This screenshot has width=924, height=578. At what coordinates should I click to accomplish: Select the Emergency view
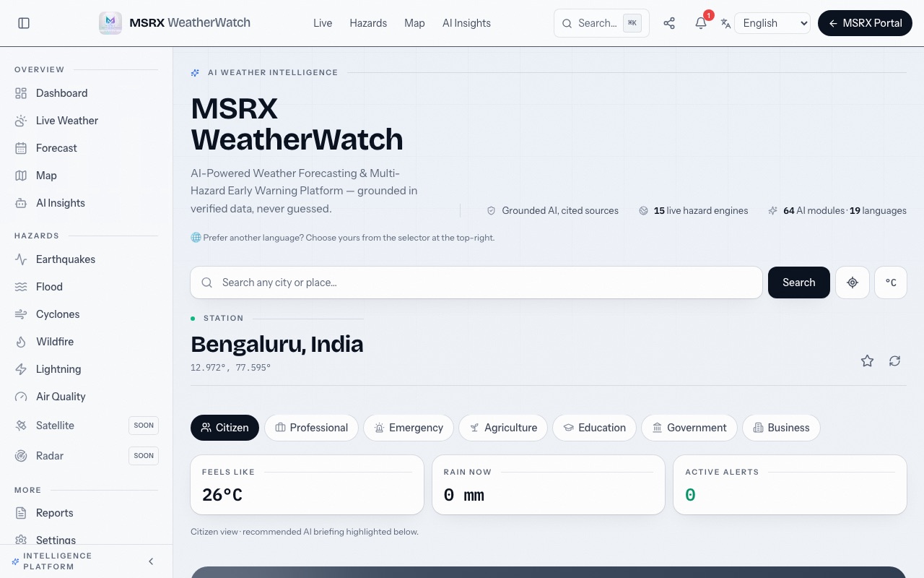409,428
